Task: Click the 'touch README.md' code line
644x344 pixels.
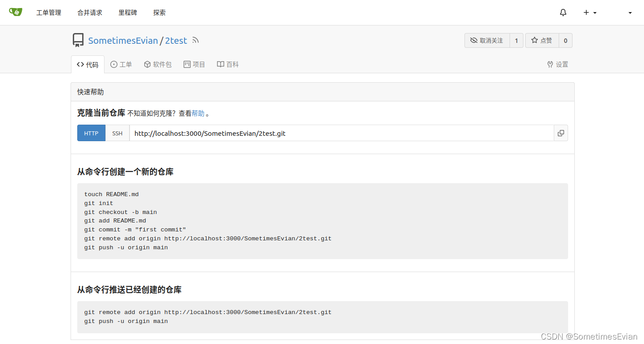Action: (112, 194)
